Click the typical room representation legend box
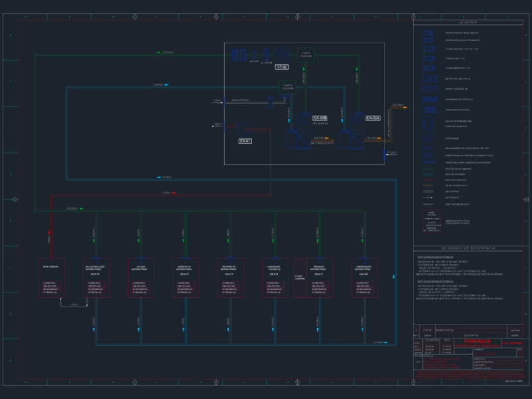Image resolution: width=532 pixels, height=399 pixels. point(432,221)
